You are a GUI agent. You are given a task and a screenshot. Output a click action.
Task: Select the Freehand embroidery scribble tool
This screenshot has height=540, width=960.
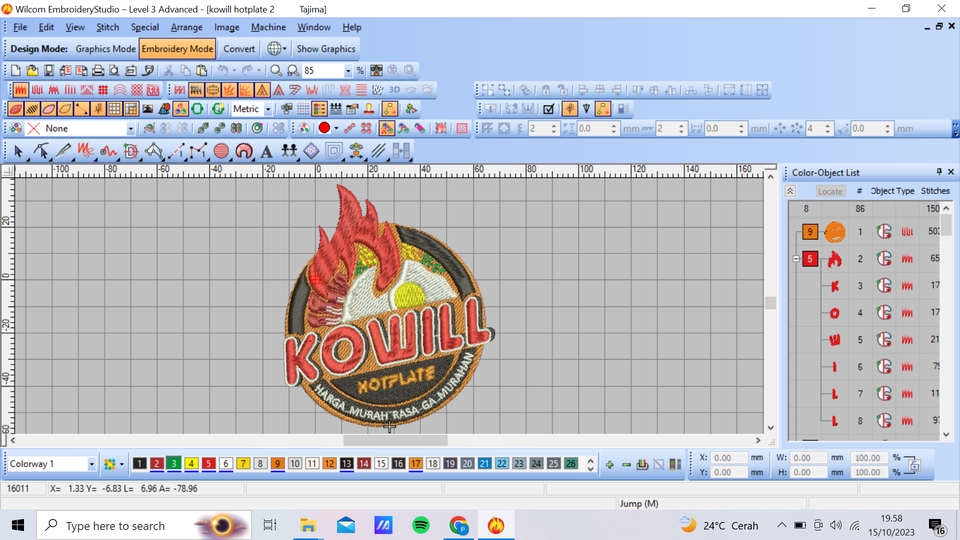86,151
